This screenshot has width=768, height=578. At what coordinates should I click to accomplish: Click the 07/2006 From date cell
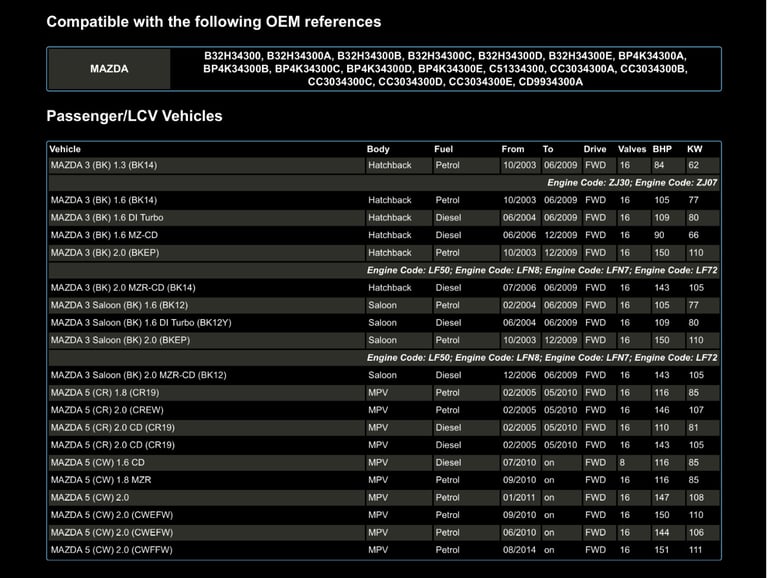point(520,288)
